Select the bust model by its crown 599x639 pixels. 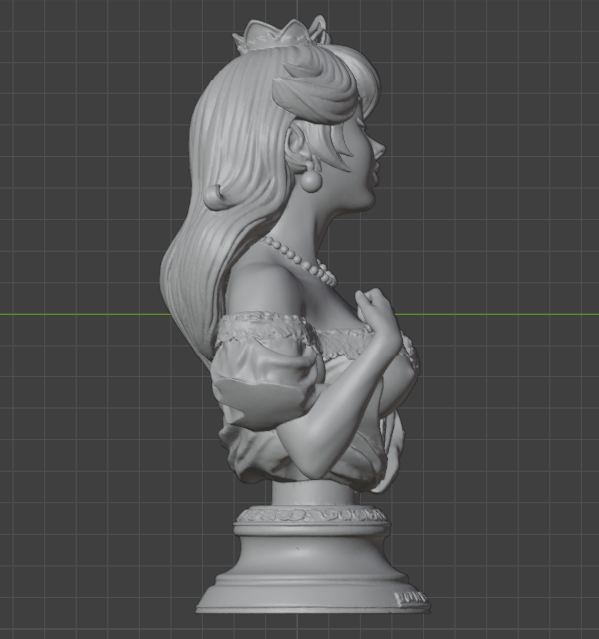click(281, 35)
